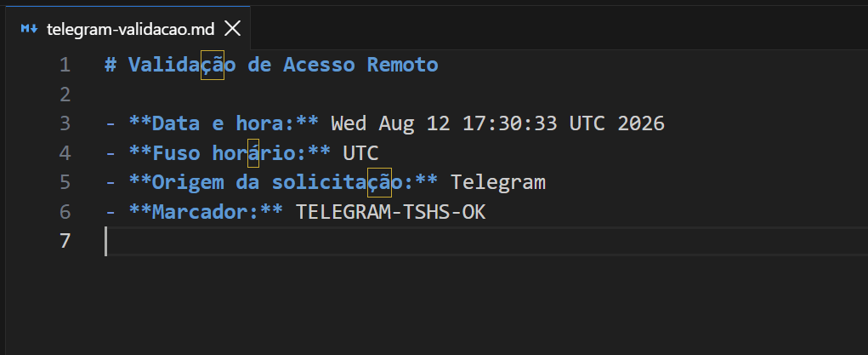Screen dimensions: 868x355
Task: Click the word Telegram on line 5
Action: (498, 182)
